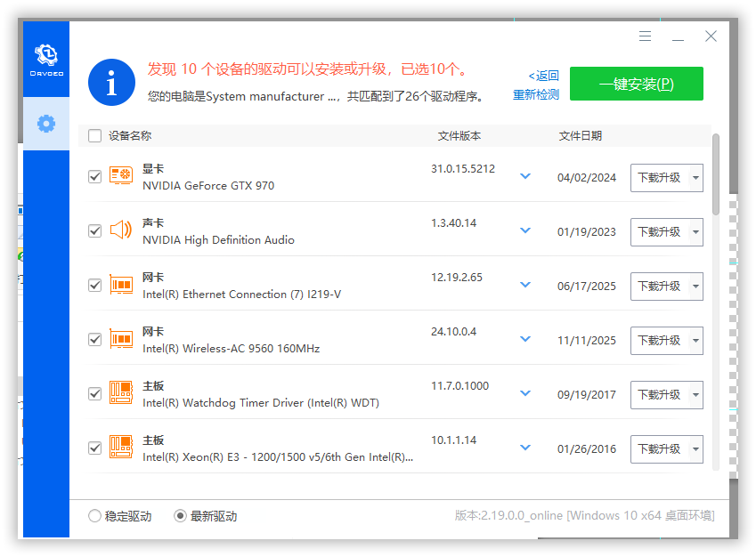
Task: Click the Drvceo logo icon
Action: tap(45, 58)
